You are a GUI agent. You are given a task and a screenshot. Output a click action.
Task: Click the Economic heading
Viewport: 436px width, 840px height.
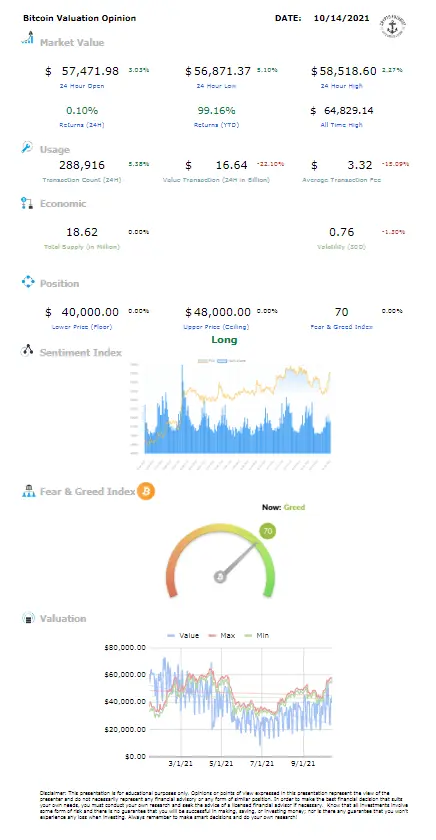(x=63, y=204)
